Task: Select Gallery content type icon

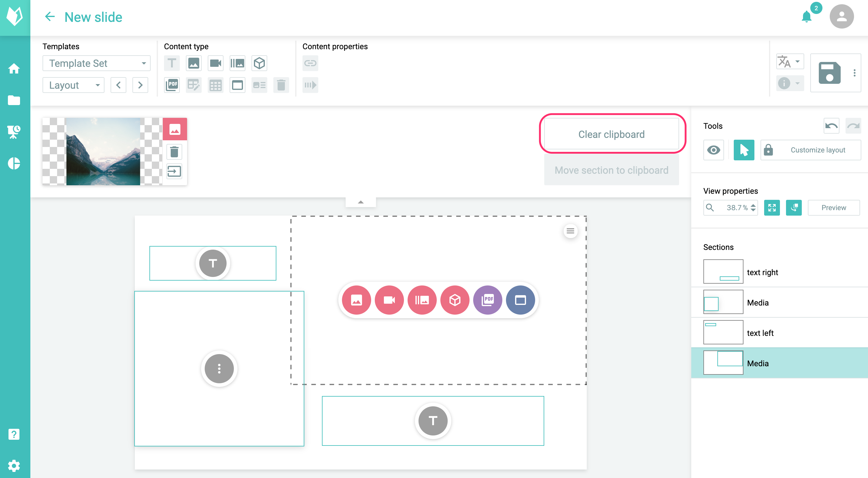Action: (238, 63)
